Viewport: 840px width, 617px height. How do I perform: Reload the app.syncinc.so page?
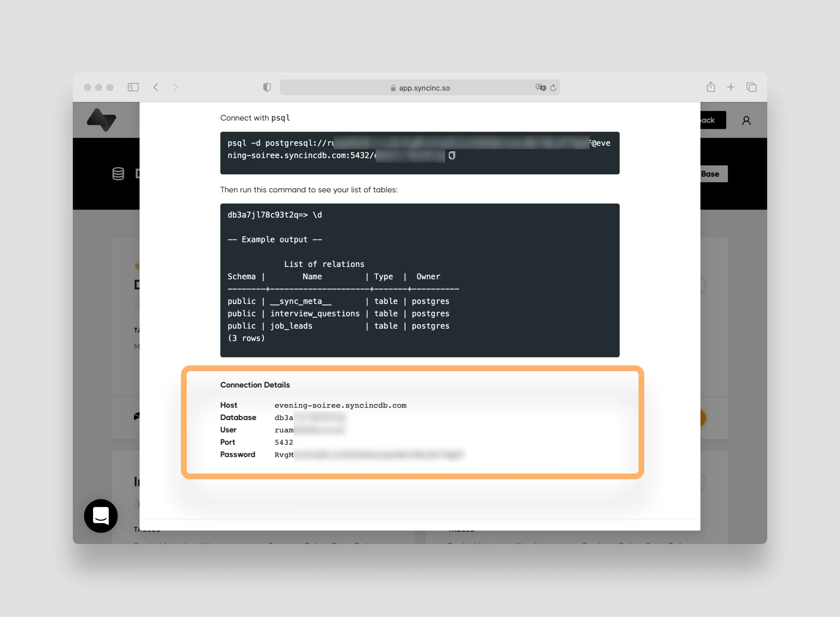pyautogui.click(x=553, y=88)
